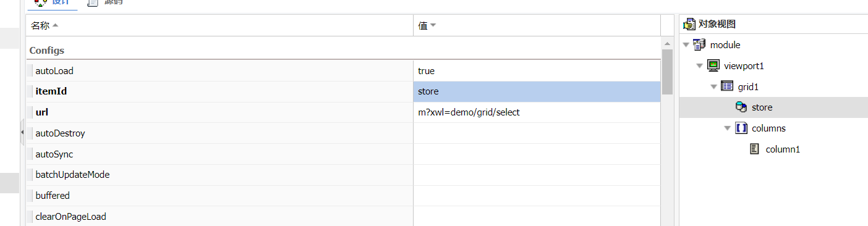The width and height of the screenshot is (868, 226).
Task: Edit the itemId value store
Action: pos(537,91)
